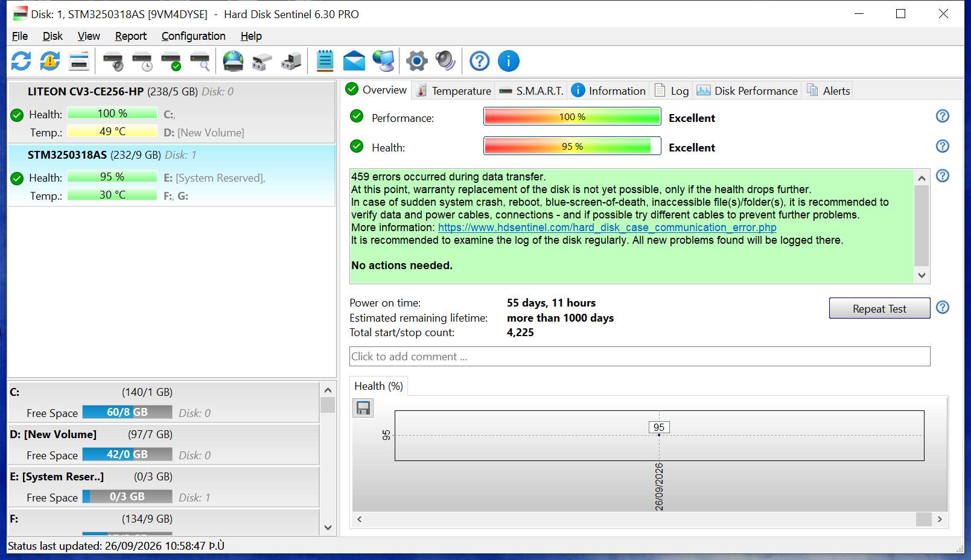Click into the add comment field
Image resolution: width=971 pixels, height=560 pixels.
pyautogui.click(x=640, y=356)
